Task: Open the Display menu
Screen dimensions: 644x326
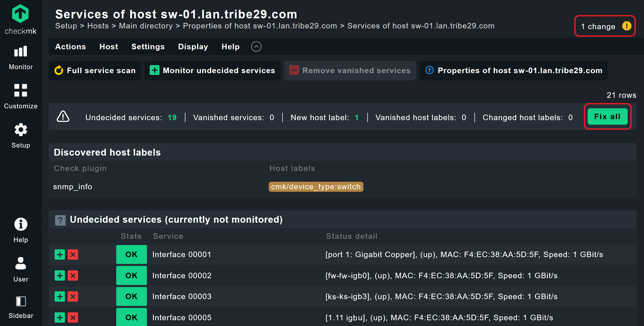Action: tap(193, 46)
